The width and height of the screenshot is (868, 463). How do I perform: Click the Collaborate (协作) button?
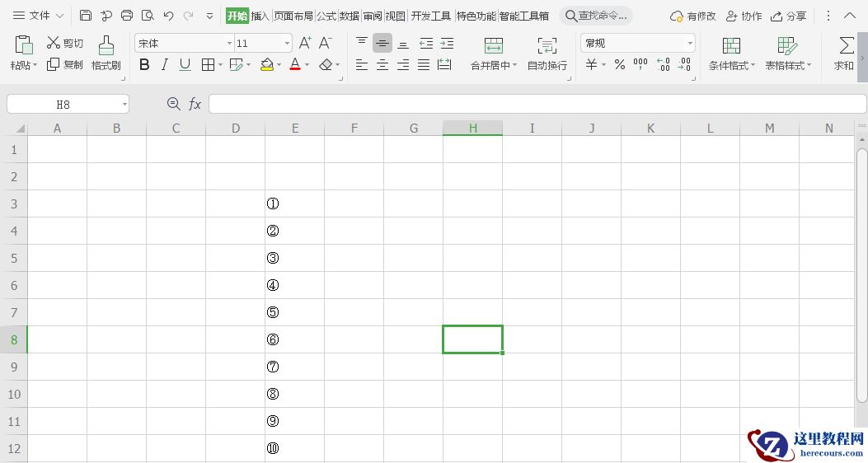744,16
